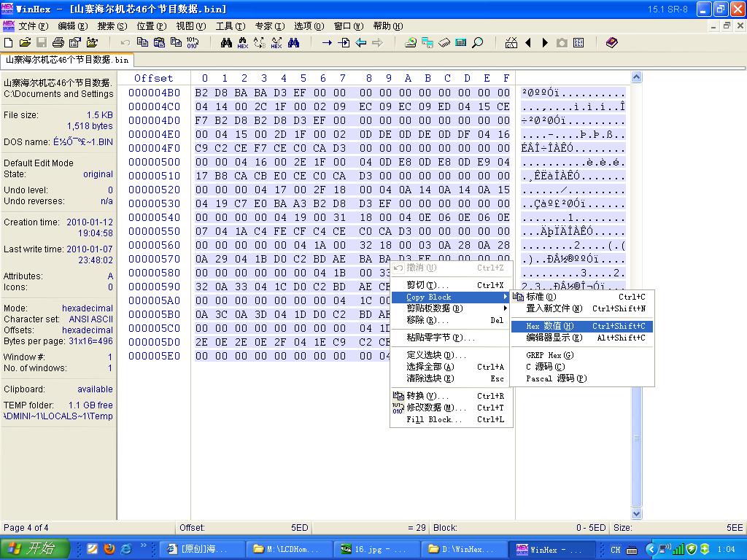
Task: Click the Open file folder icon
Action: click(25, 43)
